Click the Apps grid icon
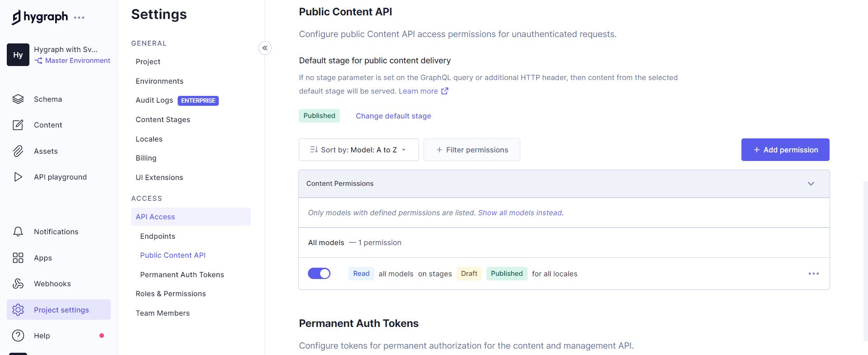This screenshot has height=355, width=868. (18, 258)
